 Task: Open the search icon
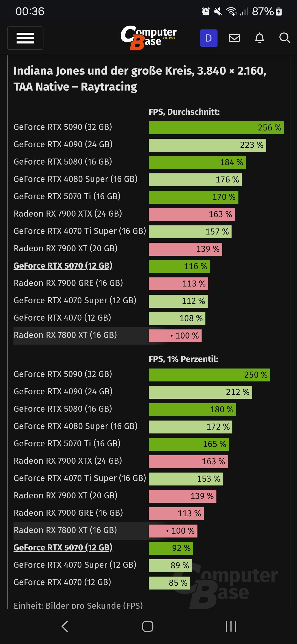[x=285, y=38]
